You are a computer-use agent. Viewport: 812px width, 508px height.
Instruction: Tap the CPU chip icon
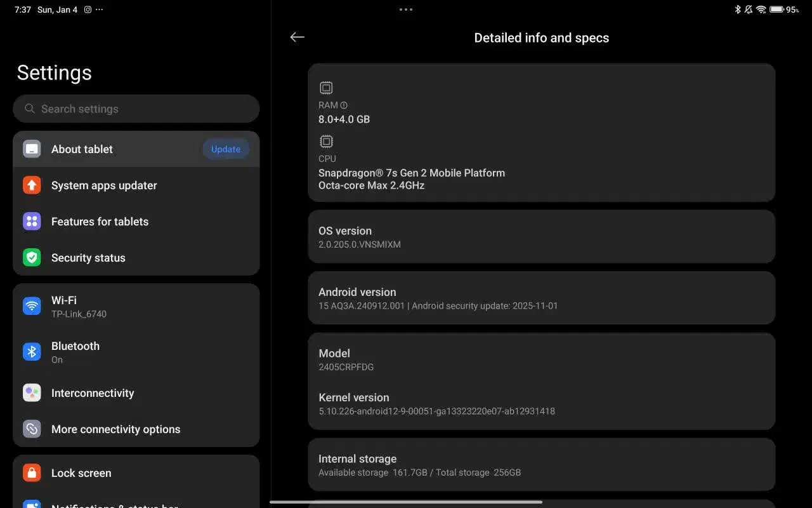326,141
